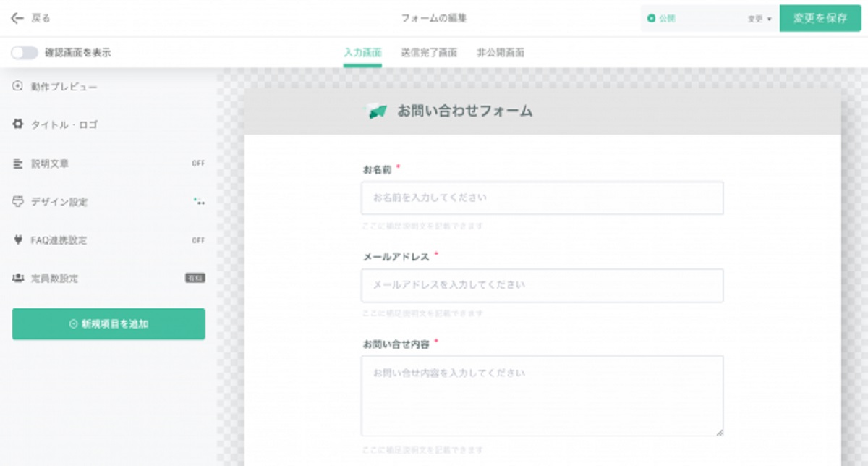868x466 pixels.
Task: Open the デザイン設定 color dots
Action: [x=199, y=202]
